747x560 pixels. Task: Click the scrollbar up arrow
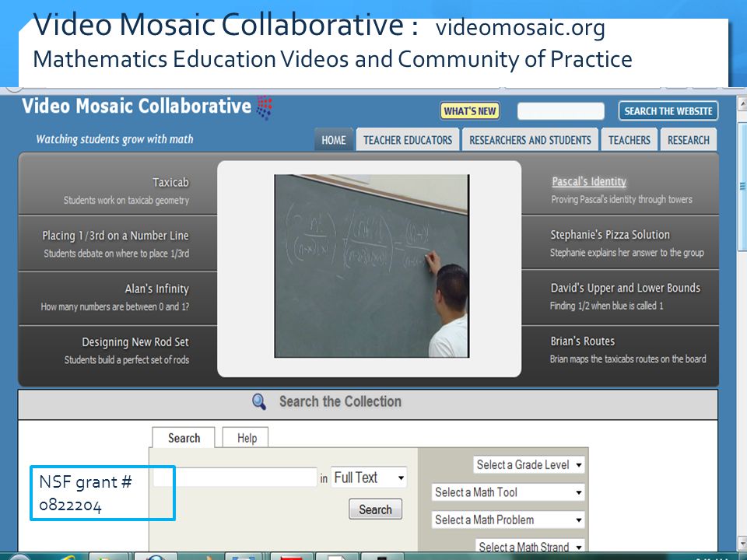pyautogui.click(x=742, y=103)
